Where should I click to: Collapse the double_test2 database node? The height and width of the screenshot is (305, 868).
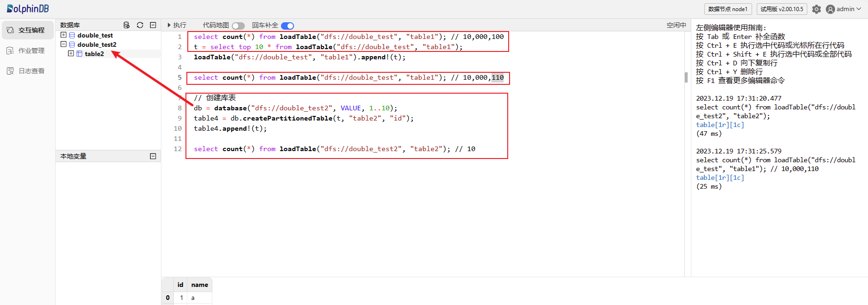pos(64,44)
